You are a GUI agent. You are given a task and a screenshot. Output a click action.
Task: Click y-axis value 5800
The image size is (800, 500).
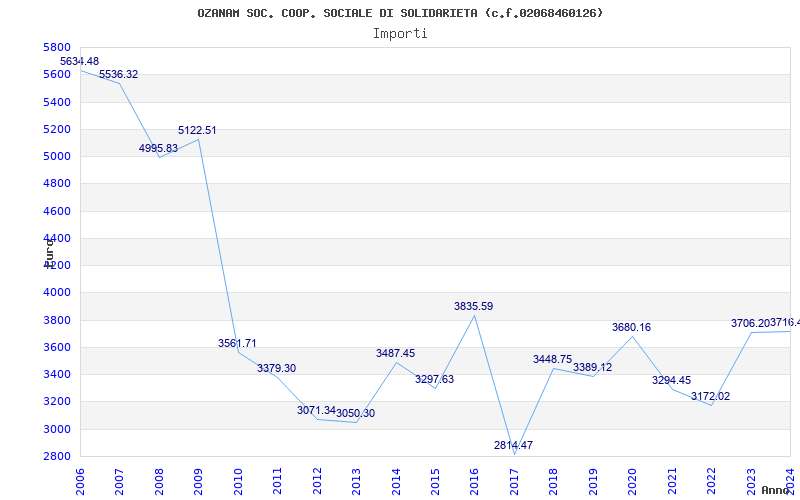[58, 47]
